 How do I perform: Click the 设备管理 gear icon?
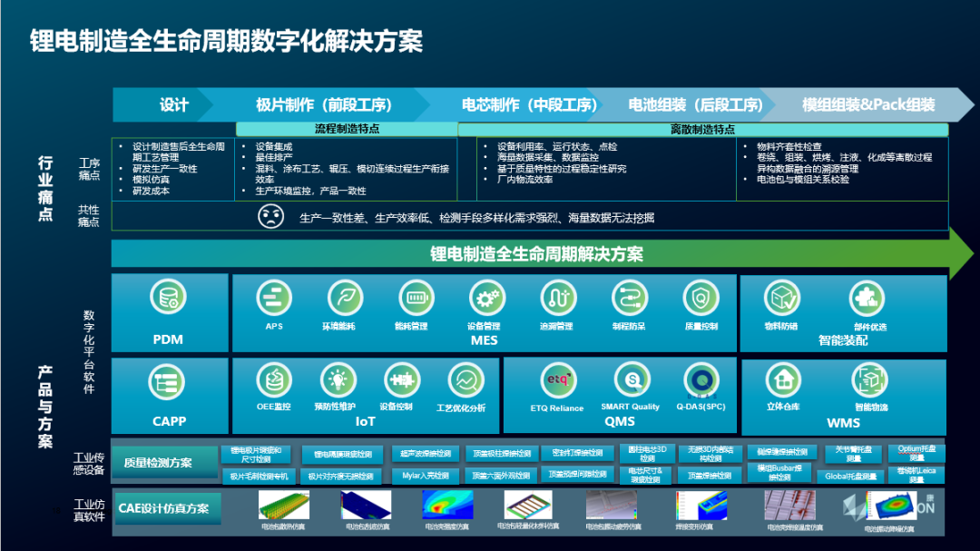click(x=486, y=298)
